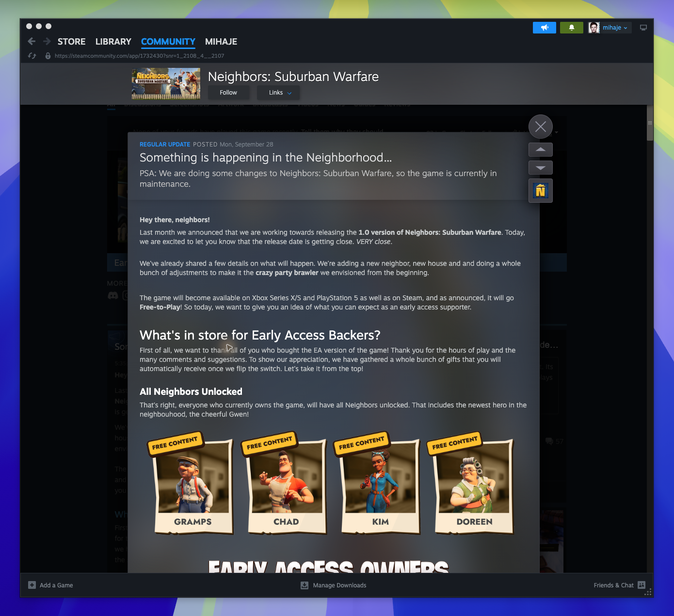674x616 pixels.
Task: Go to next announcement with the down arrow
Action: pyautogui.click(x=541, y=168)
